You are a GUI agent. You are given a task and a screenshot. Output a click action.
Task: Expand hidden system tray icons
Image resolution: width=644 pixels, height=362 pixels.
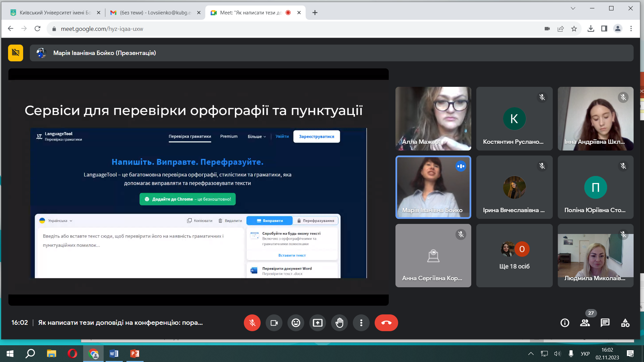tap(531, 354)
